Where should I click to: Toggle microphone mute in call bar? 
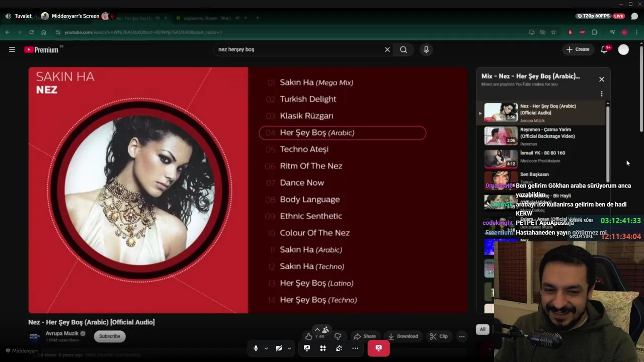point(256,348)
